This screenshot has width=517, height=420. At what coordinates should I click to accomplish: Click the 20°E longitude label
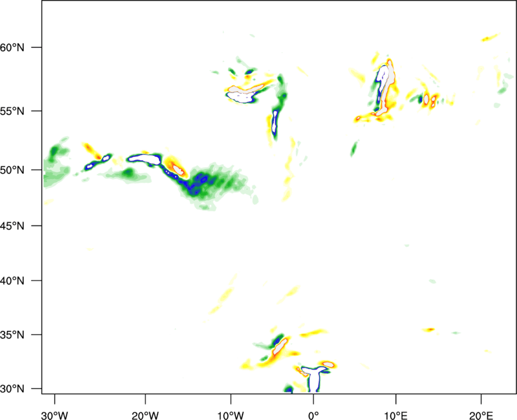click(x=481, y=415)
